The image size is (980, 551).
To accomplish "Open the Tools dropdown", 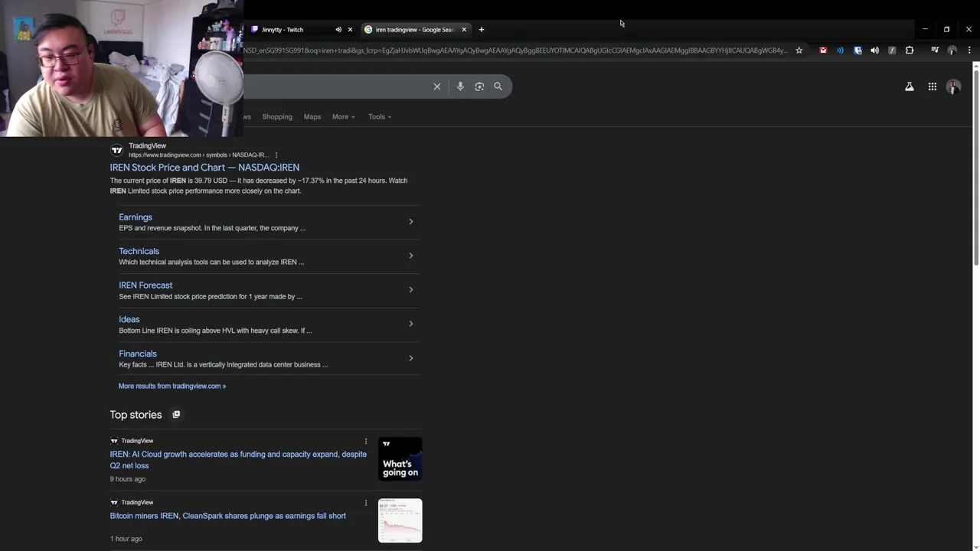I will [380, 116].
